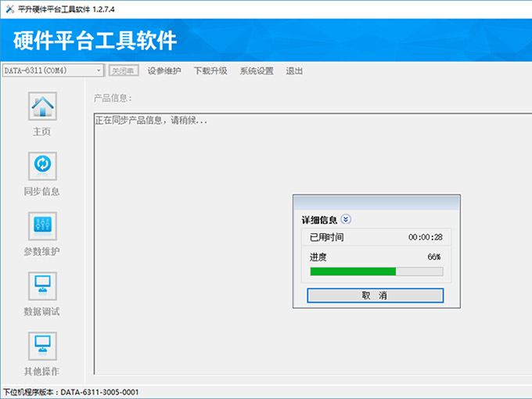Open the 系统设置 menu
Viewport: 532px width, 399px height.
(x=257, y=70)
